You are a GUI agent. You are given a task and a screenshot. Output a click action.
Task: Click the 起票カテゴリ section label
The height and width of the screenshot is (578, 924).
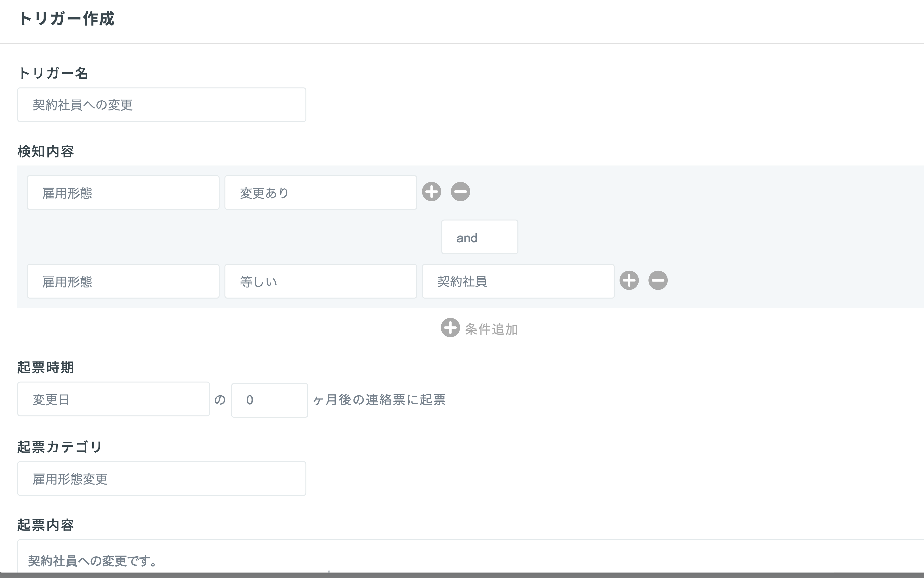60,447
